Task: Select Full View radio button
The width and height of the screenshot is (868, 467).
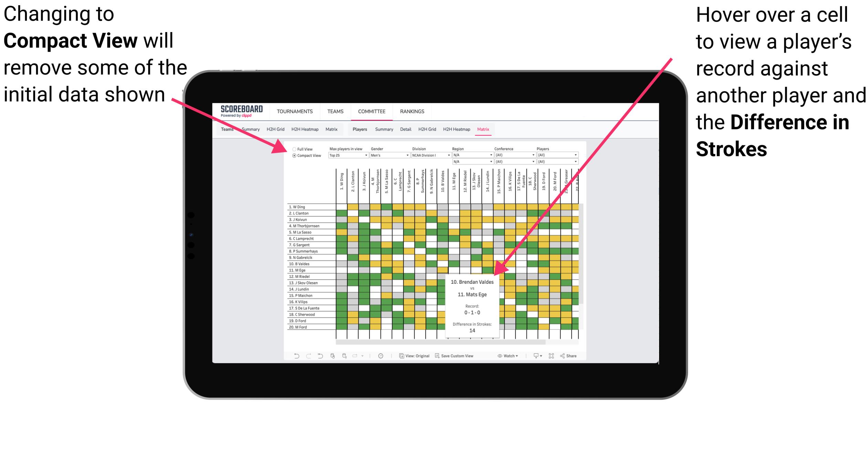Action: click(x=294, y=148)
